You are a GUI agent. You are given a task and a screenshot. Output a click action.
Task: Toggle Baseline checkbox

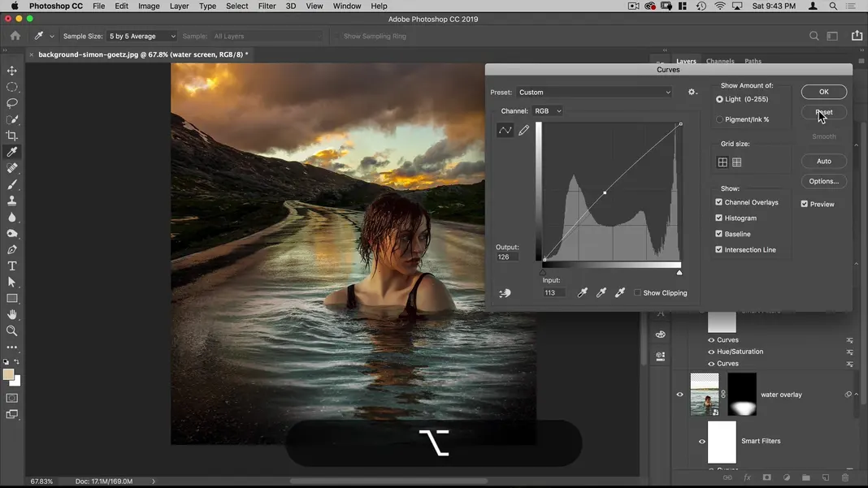click(x=718, y=234)
